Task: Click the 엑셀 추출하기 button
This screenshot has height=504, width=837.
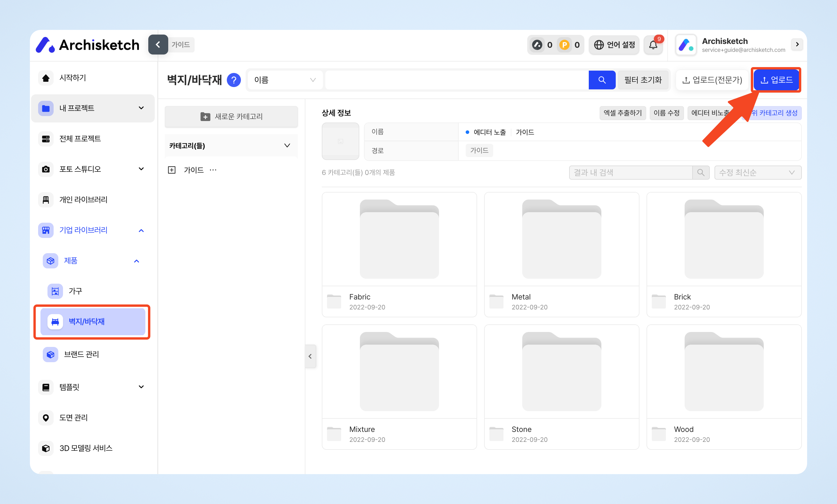Action: coord(622,113)
